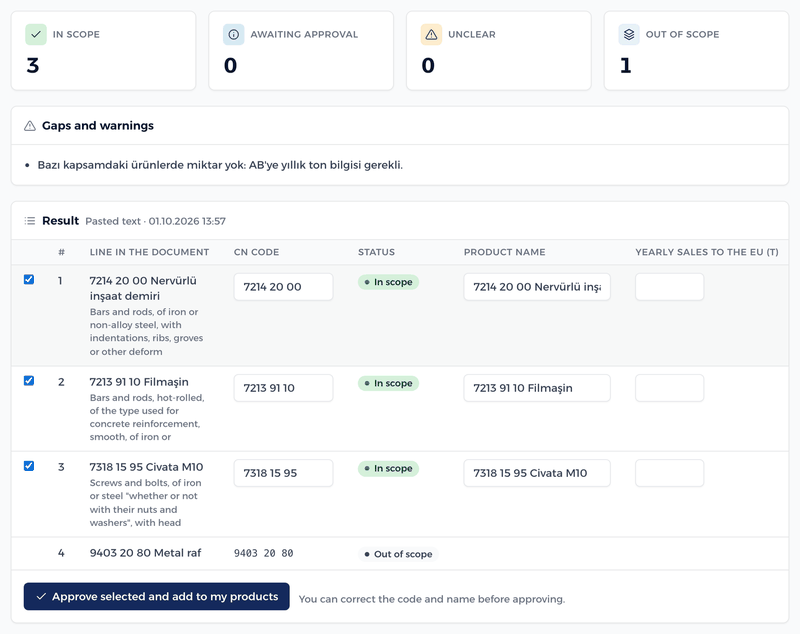Click the CN CODE column header
This screenshot has height=634, width=800.
click(257, 252)
